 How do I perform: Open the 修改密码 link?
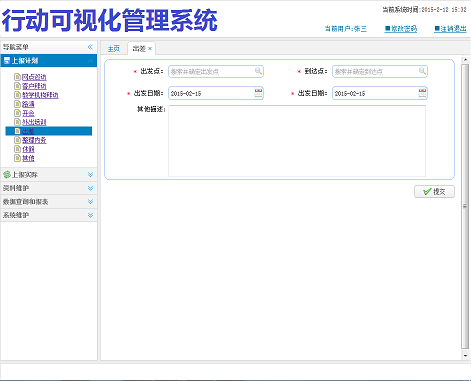[401, 29]
